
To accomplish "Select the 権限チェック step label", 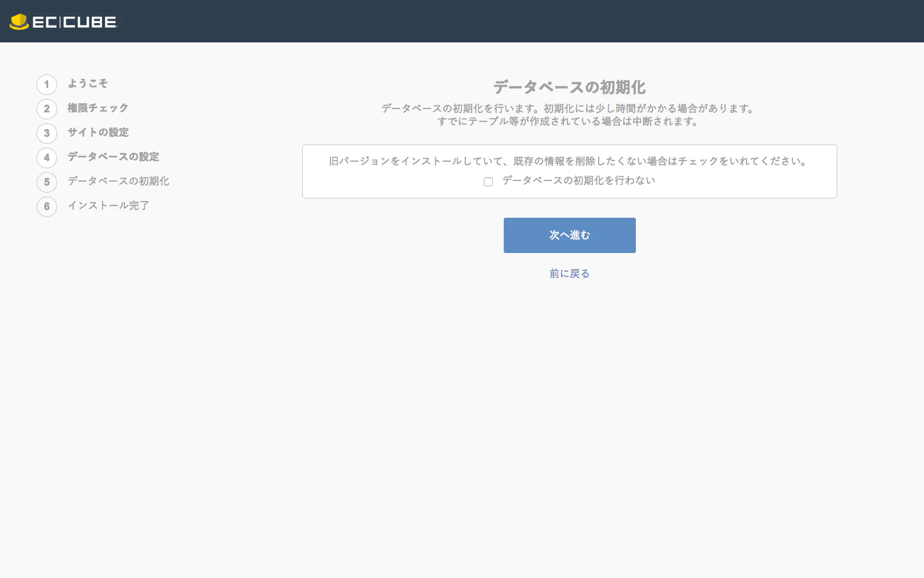I will click(x=98, y=108).
